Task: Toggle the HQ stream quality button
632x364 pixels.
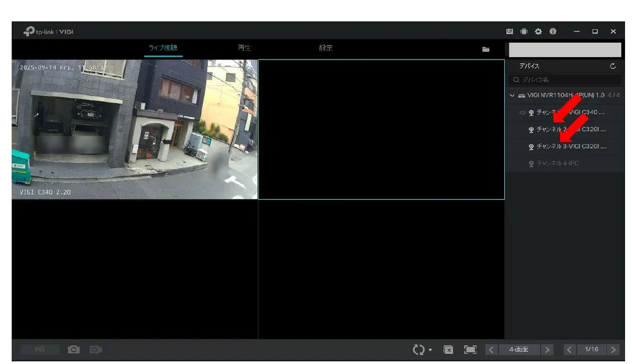Action: [40, 349]
